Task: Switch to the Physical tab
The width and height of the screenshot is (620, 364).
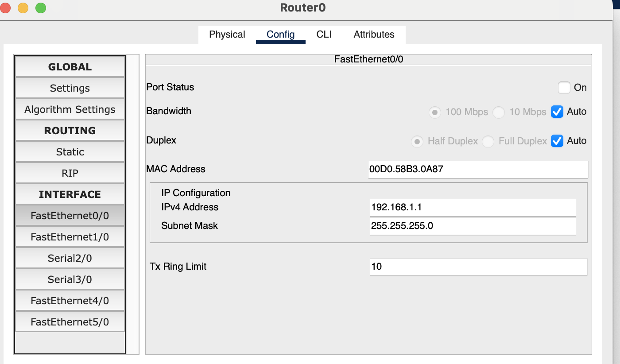Action: tap(227, 35)
